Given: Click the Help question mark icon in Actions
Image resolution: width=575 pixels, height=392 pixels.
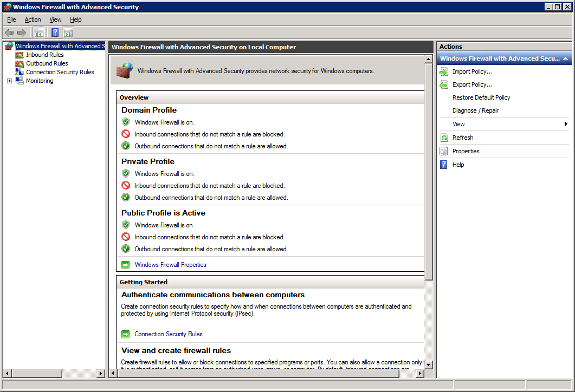Looking at the screenshot, I should [444, 165].
